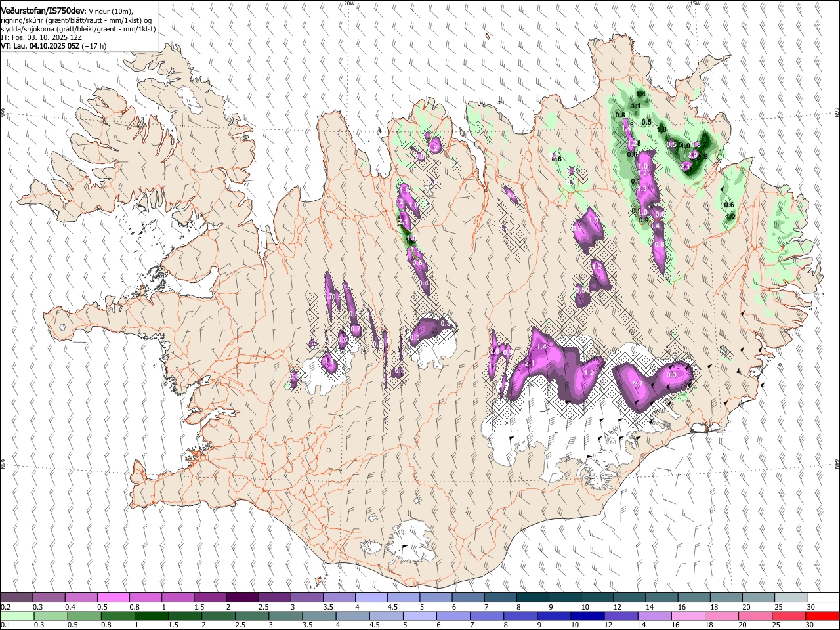
Task: Click the deep navy blue rain-scale swatch starting at 10
Action: pyautogui.click(x=587, y=616)
